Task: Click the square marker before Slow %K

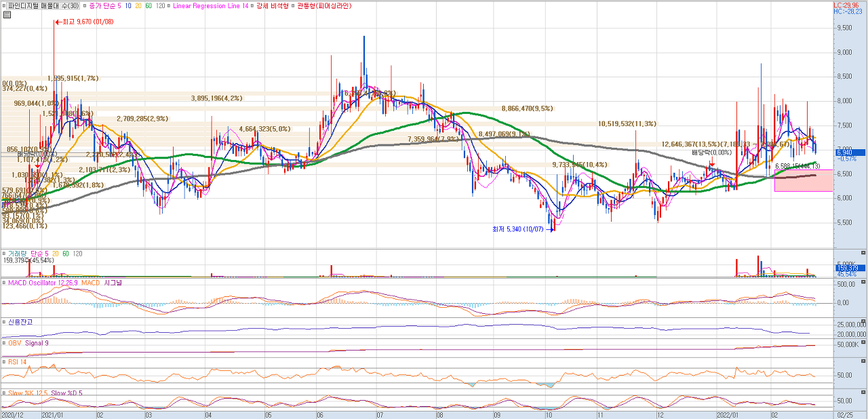Action: coord(4,393)
